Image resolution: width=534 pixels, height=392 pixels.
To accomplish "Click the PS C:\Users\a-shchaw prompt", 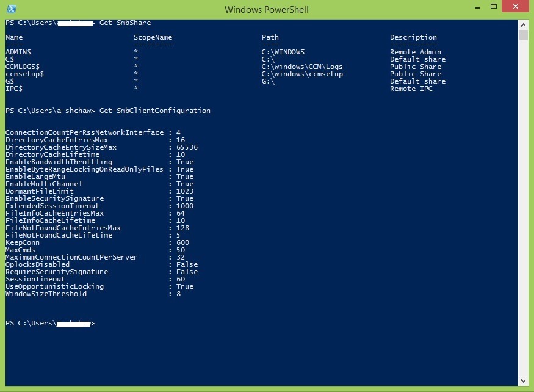I will (51, 111).
